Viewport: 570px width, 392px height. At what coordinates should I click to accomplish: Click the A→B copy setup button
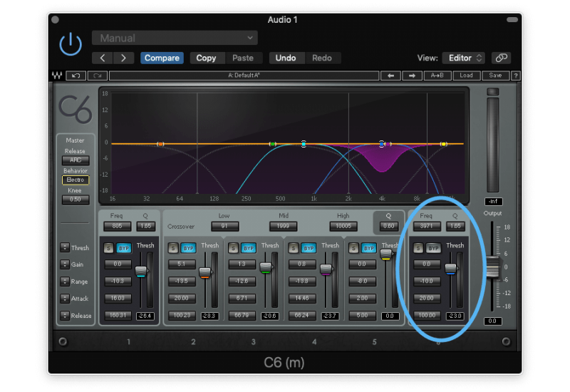click(x=437, y=76)
